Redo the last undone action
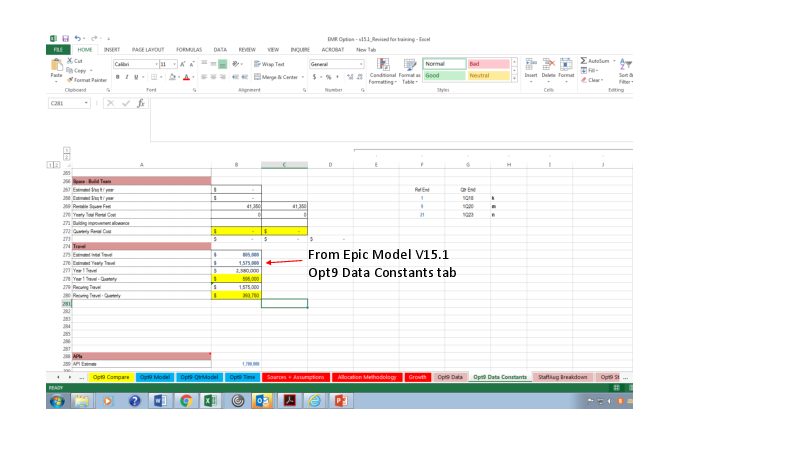 [x=94, y=38]
